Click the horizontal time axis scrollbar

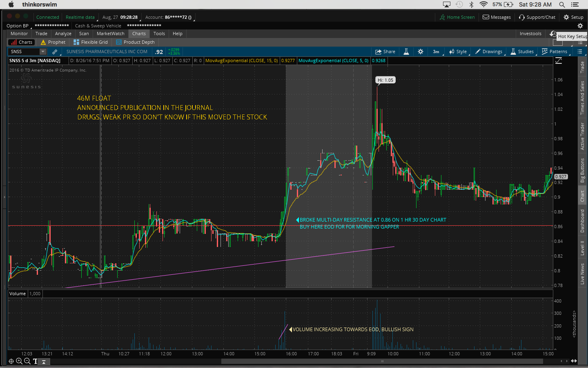(x=382, y=361)
